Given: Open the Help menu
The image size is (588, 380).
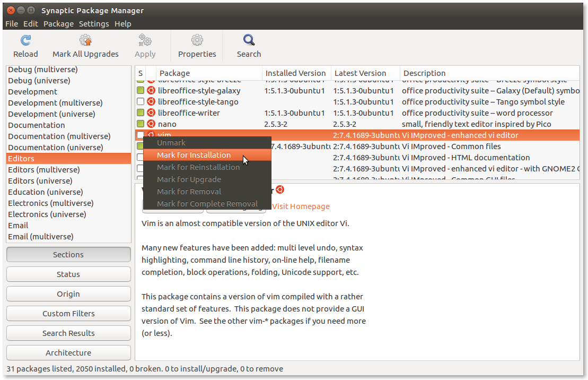Looking at the screenshot, I should [122, 24].
